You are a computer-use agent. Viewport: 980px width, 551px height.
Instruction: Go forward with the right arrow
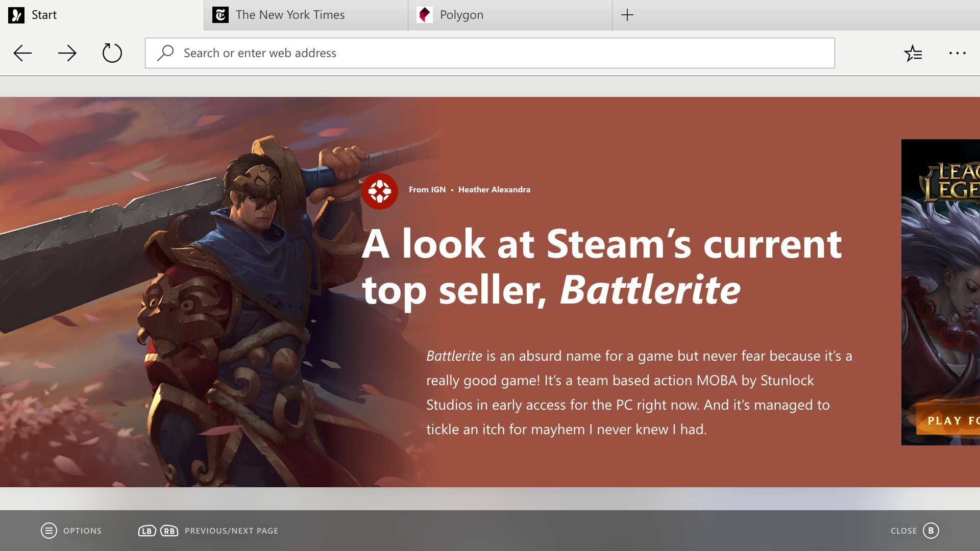(67, 53)
